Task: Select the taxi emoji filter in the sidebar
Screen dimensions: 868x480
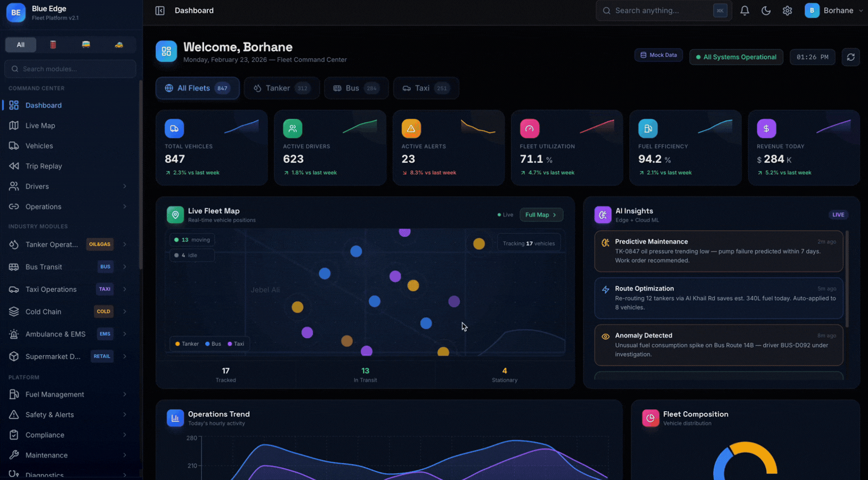Action: [119, 45]
